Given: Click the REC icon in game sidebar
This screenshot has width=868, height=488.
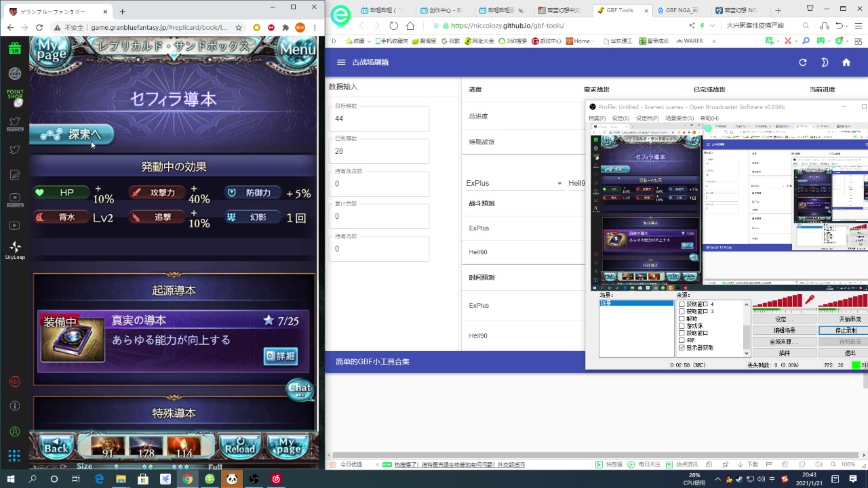Looking at the screenshot, I should click(x=15, y=382).
